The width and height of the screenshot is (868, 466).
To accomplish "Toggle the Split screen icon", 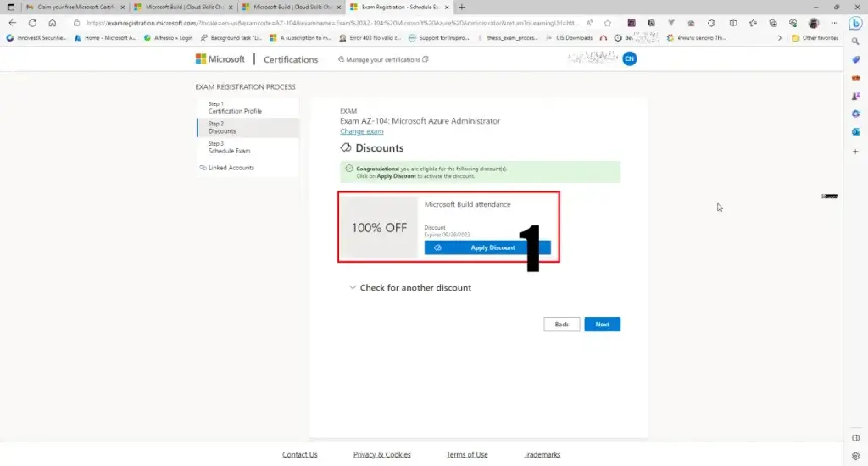I will point(733,23).
